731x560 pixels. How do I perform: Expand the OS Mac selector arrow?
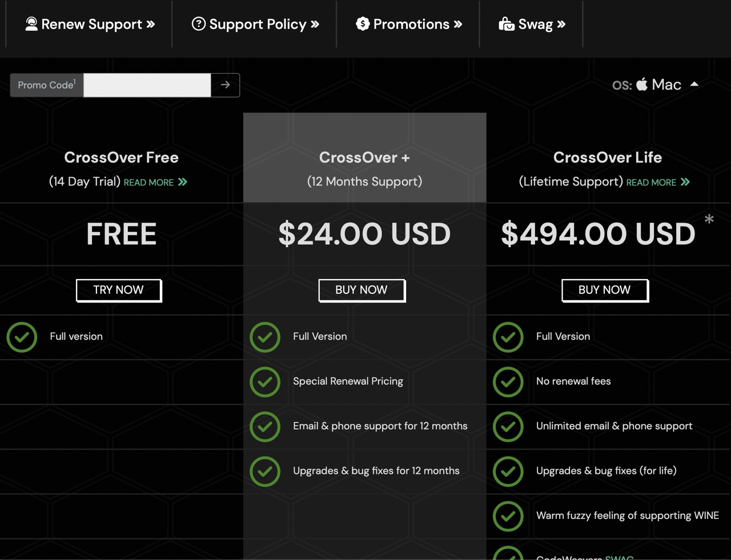tap(694, 84)
